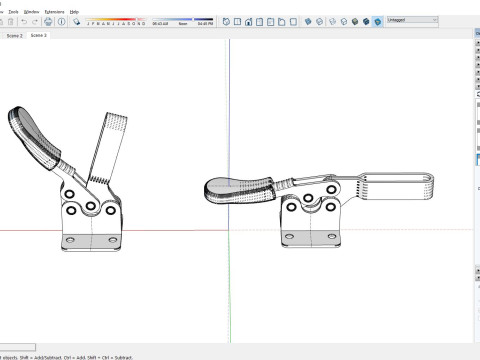The image size is (480, 360).
Task: Select the Monochrome face style
Action: pos(378,22)
